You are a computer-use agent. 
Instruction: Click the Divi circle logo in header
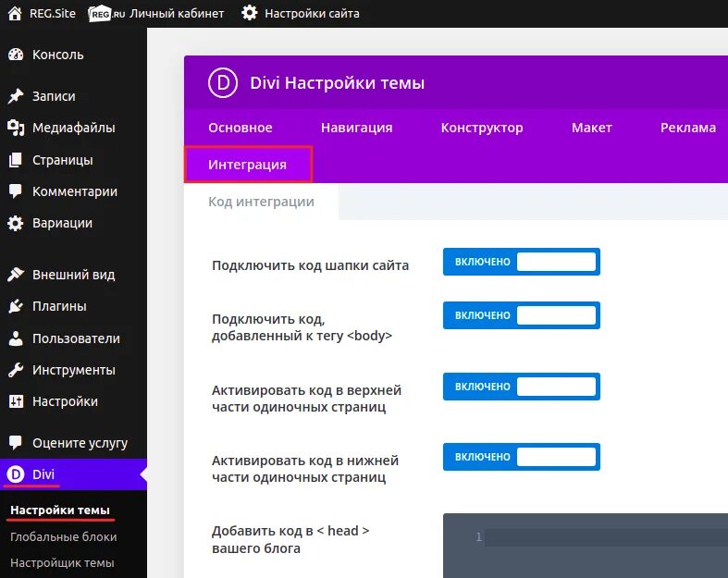click(x=223, y=82)
